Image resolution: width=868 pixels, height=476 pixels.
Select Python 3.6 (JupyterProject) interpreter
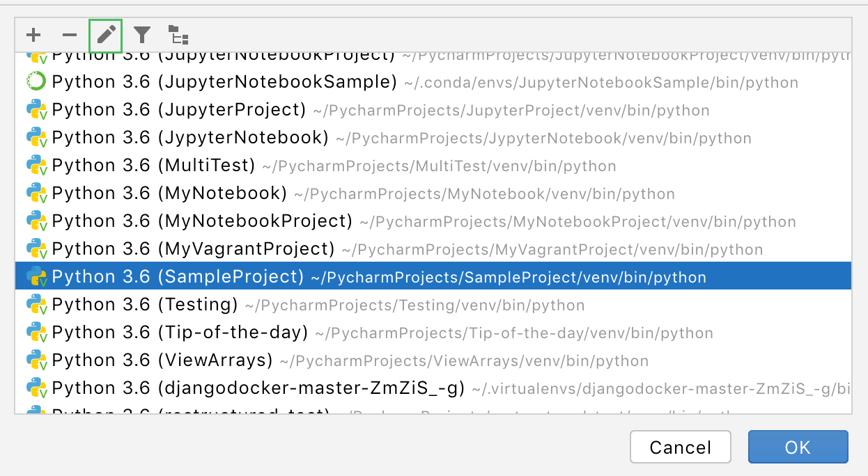(x=179, y=110)
